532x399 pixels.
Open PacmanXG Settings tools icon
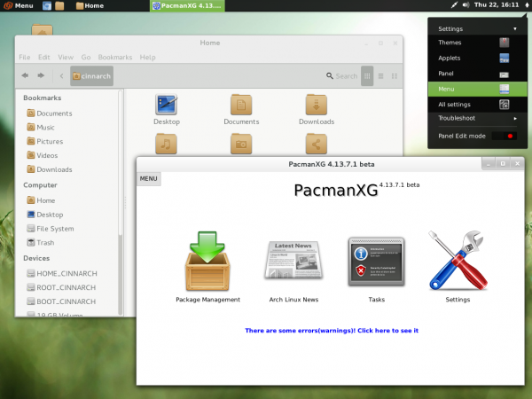coord(457,262)
